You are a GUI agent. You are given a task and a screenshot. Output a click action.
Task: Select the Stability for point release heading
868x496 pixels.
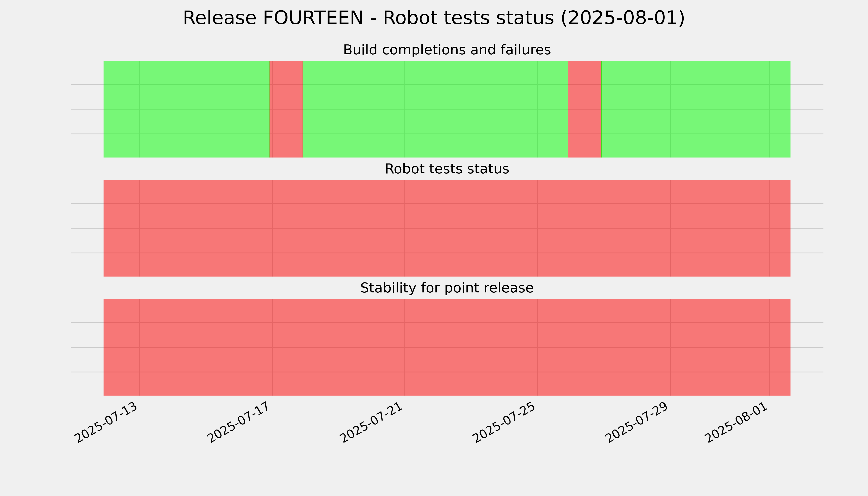447,288
